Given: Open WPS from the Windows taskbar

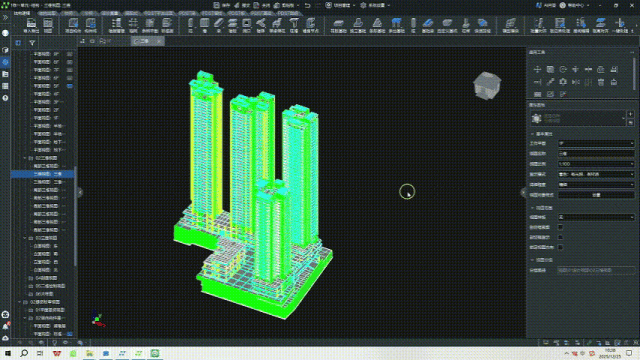Looking at the screenshot, I should click(x=57, y=353).
